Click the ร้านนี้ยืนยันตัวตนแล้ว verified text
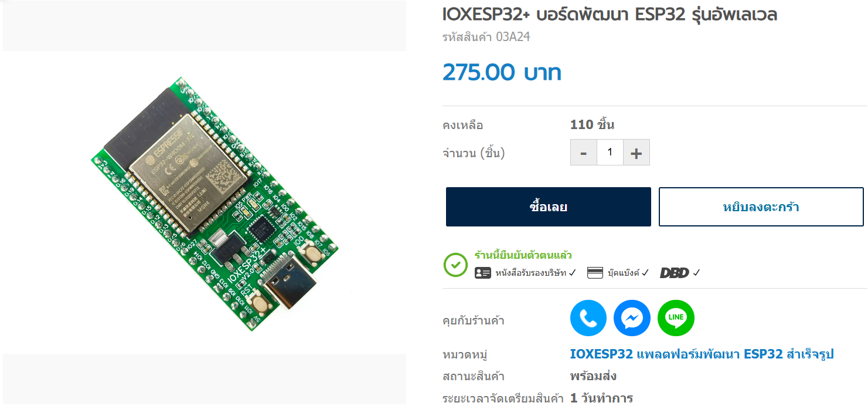This screenshot has width=868, height=406. 523,256
